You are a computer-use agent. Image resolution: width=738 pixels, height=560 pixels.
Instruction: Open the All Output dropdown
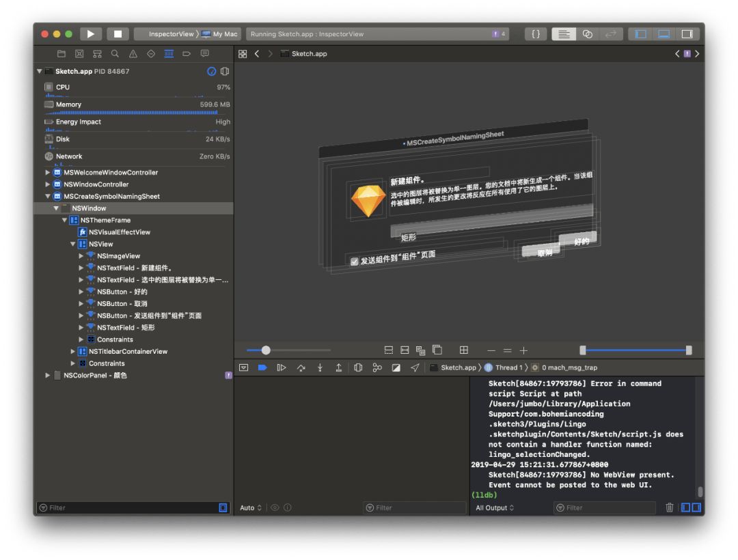[x=495, y=508]
